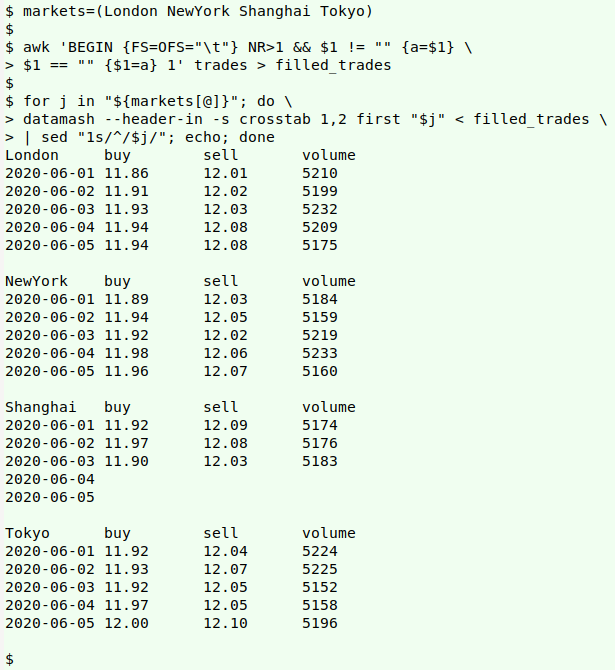The height and width of the screenshot is (670, 615).
Task: Click the volume column header under Tokyo
Action: point(329,534)
